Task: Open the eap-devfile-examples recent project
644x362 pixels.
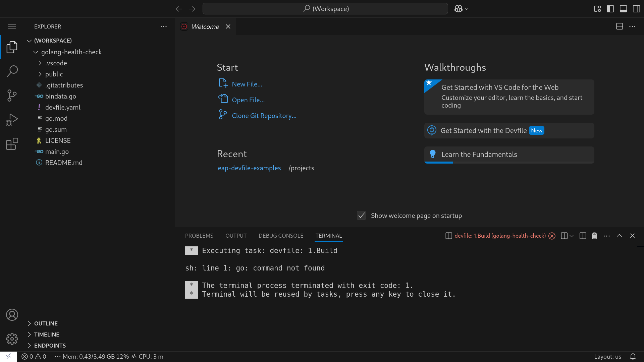Action: click(249, 168)
